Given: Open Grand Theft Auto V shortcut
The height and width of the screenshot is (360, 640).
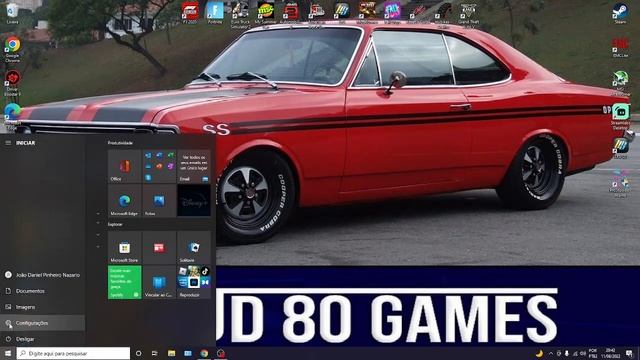Looking at the screenshot, I should pos(468,14).
